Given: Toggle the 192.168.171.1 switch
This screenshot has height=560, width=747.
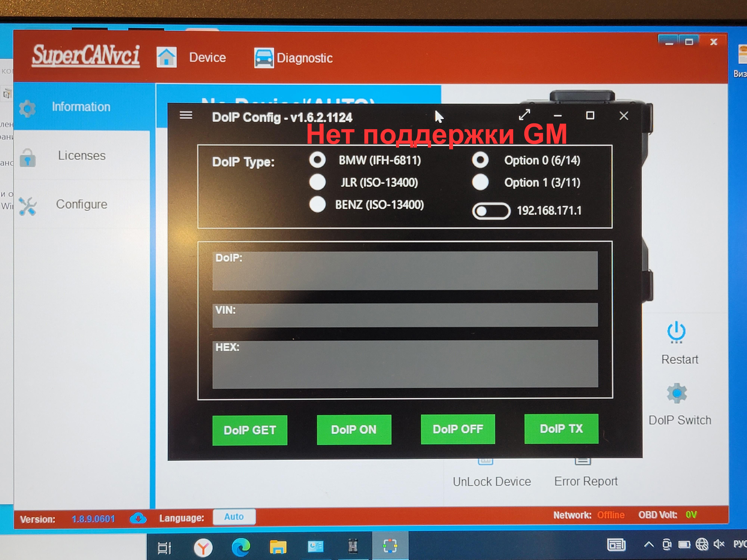Looking at the screenshot, I should [x=491, y=211].
